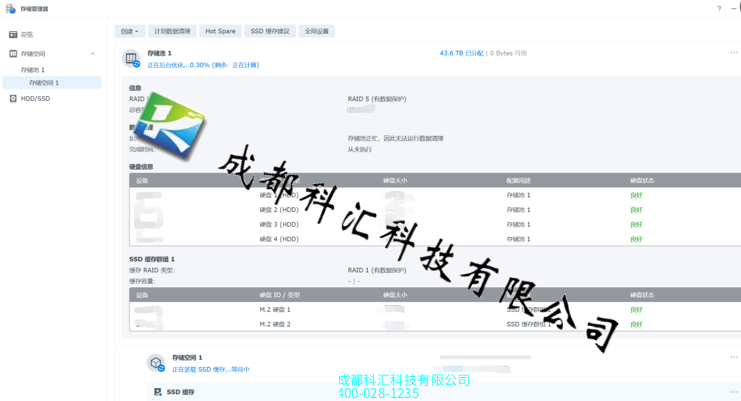Click 良好 status for 硬盘 3 (HDD)
This screenshot has width=741, height=401.
636,224
